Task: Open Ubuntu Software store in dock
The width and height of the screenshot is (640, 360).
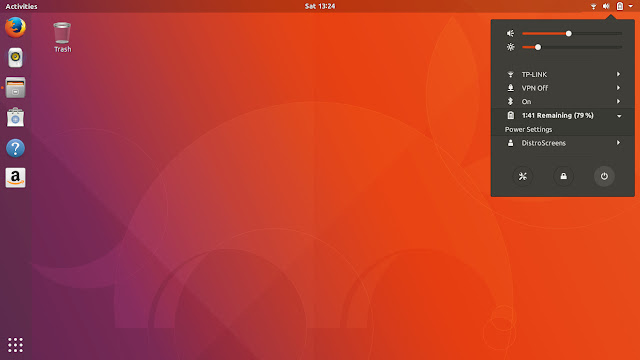Action: point(16,118)
